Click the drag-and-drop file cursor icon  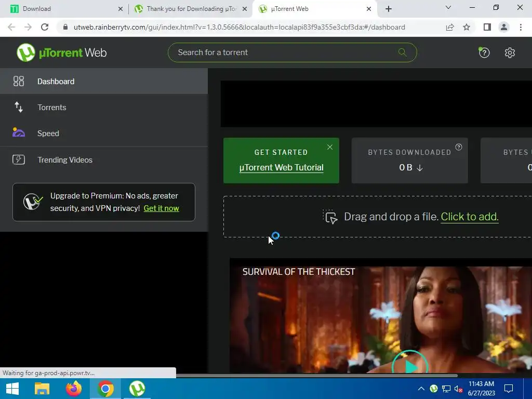[x=330, y=217]
